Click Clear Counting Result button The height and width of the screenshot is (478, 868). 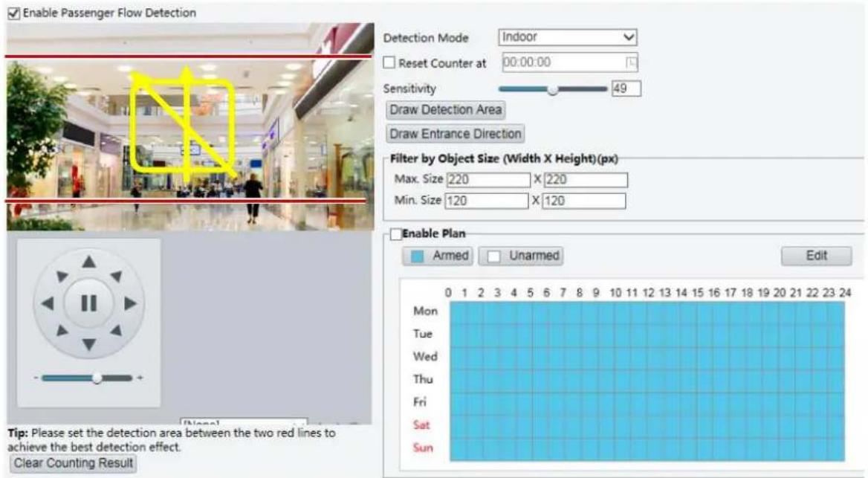click(73, 463)
